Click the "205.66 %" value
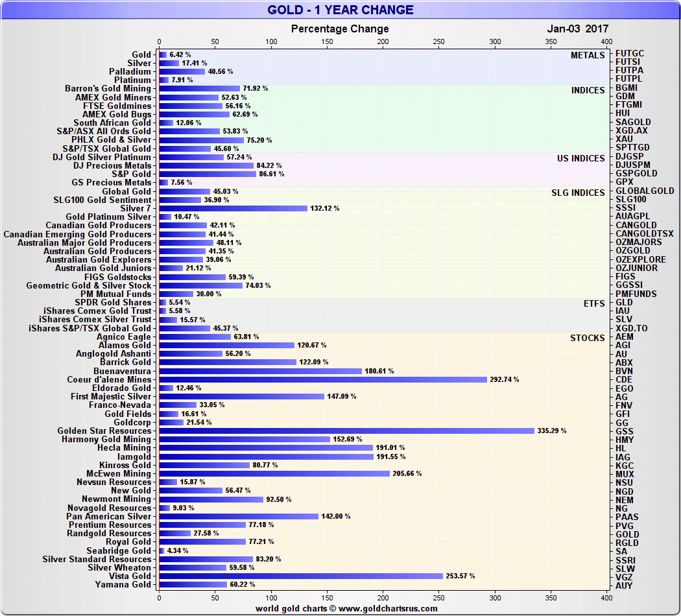 (x=407, y=473)
